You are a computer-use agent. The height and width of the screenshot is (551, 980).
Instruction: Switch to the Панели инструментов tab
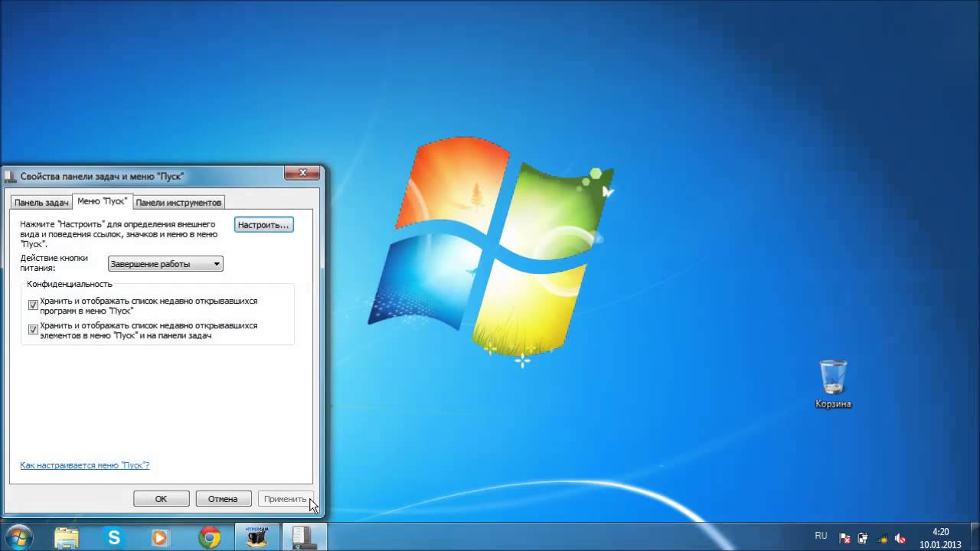point(178,203)
